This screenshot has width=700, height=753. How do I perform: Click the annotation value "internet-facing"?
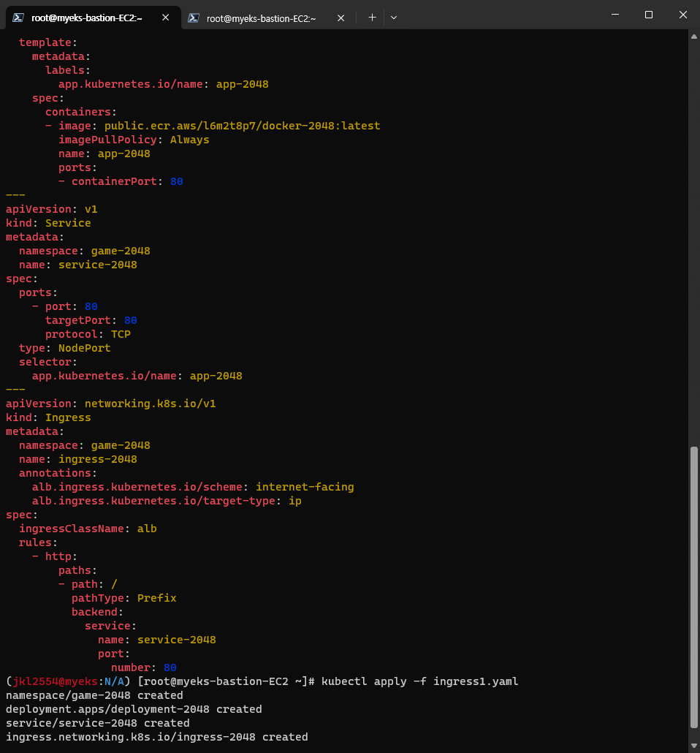pos(305,487)
